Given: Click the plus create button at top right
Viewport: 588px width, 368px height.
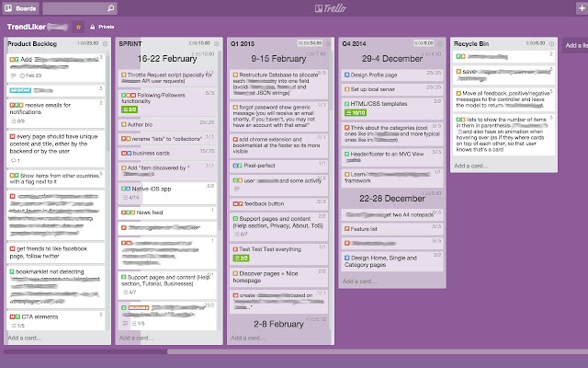Looking at the screenshot, I should pos(582,8).
